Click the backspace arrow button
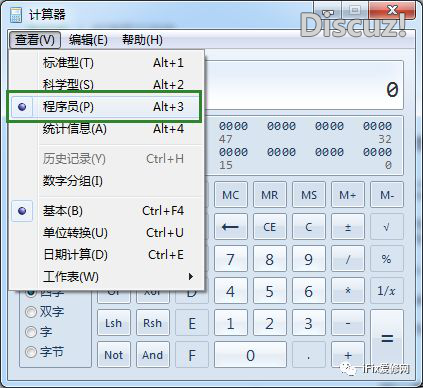This screenshot has height=388, width=423. point(231,227)
